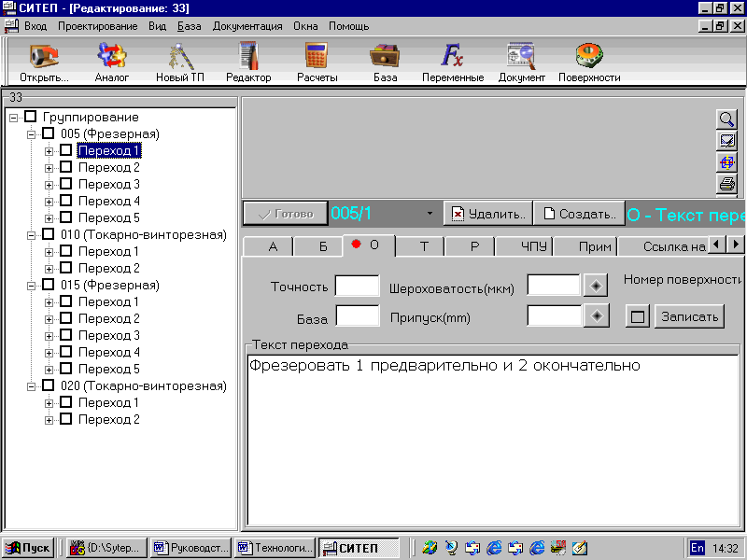Click the Создать button
This screenshot has width=747, height=560.
click(579, 214)
